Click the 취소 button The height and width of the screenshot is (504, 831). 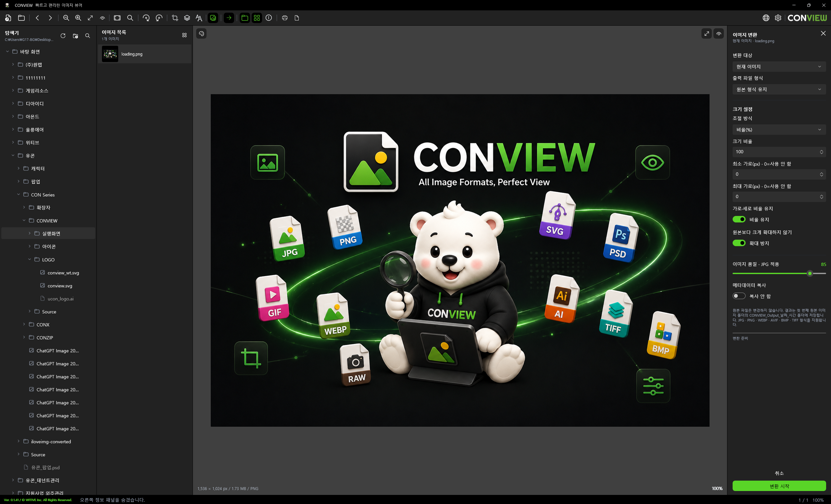[x=779, y=473]
